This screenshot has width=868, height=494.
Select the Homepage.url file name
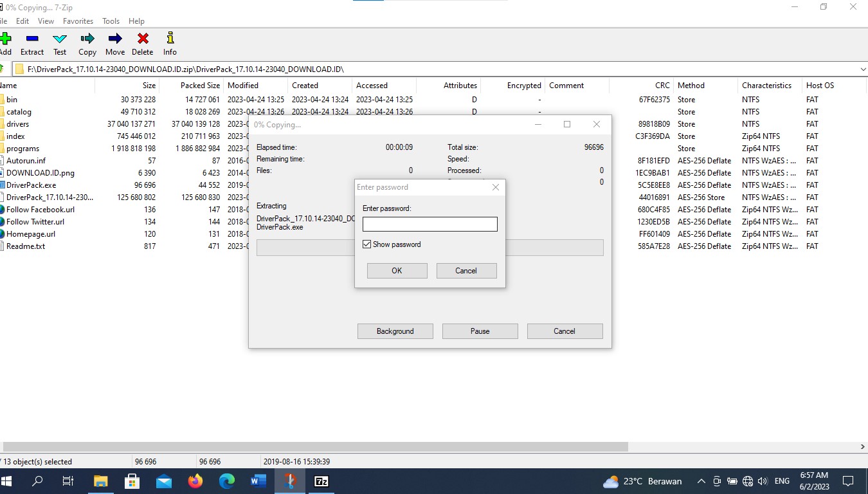(x=31, y=234)
